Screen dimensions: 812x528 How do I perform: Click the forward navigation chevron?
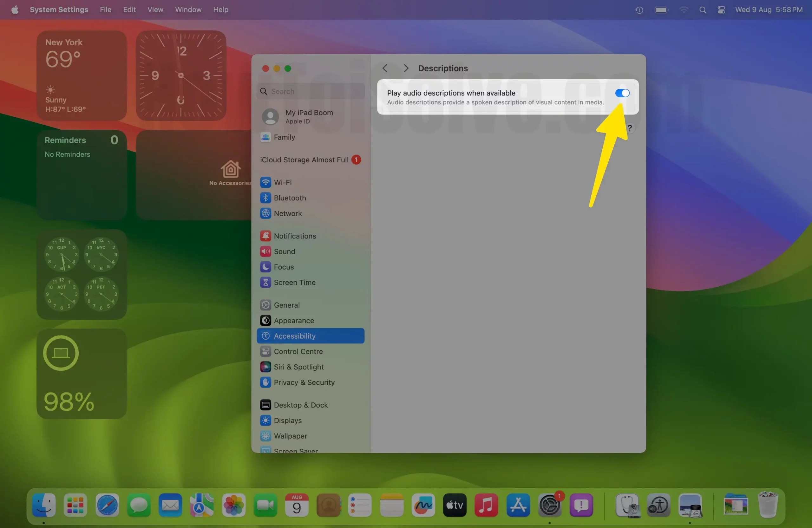click(x=406, y=68)
